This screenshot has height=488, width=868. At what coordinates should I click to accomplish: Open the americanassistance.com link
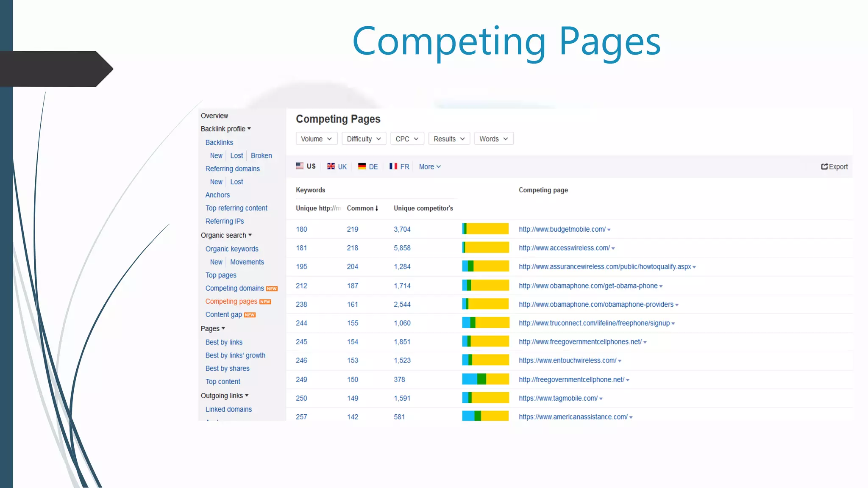(573, 417)
